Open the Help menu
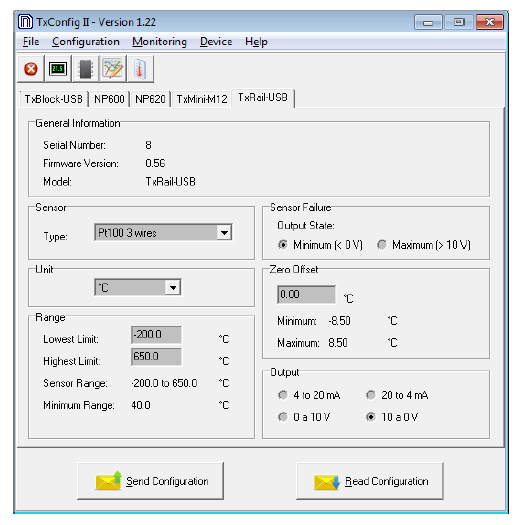518x525 pixels. click(256, 42)
